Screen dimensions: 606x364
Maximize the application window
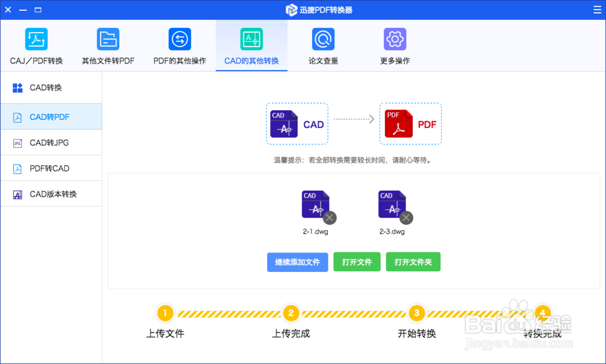pos(38,10)
